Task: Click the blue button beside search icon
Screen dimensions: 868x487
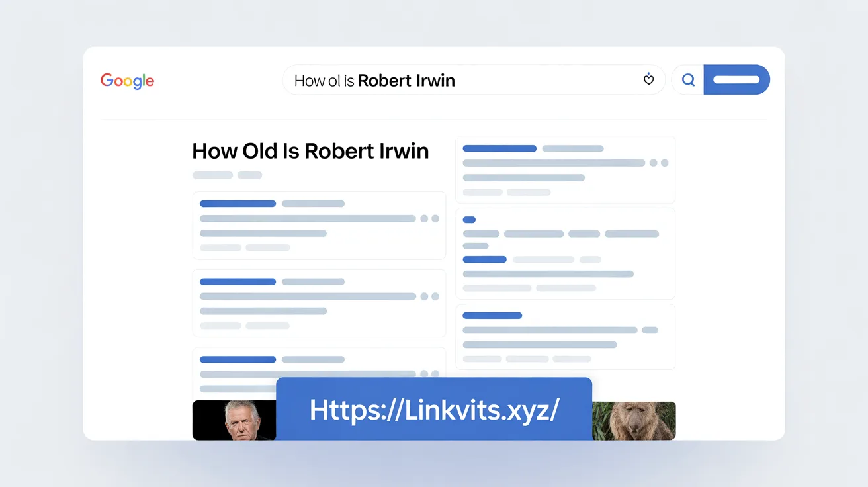Action: pos(737,80)
